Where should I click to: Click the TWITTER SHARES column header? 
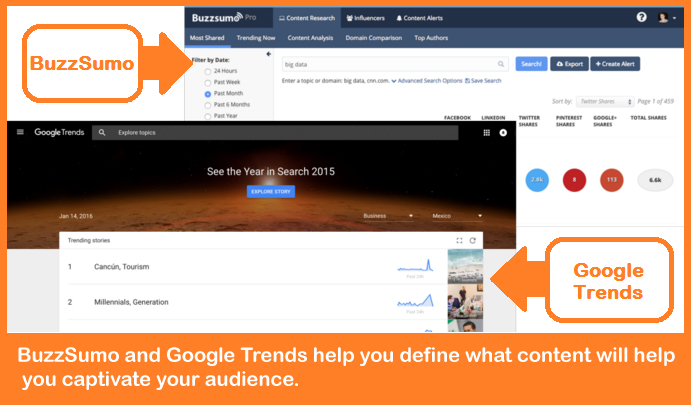tap(529, 121)
